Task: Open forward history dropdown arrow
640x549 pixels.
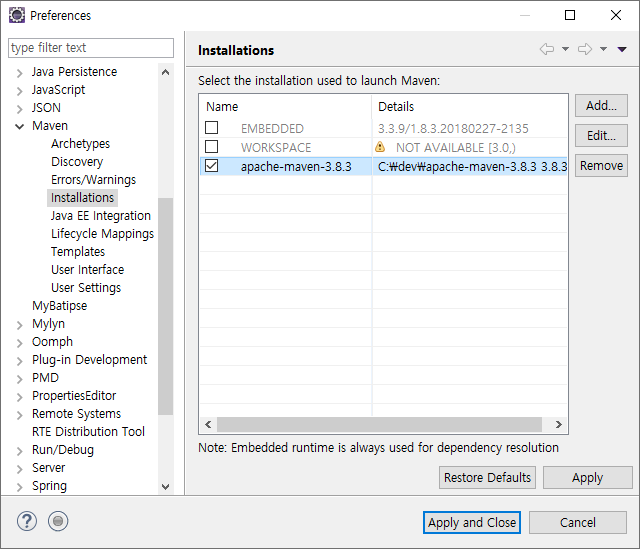Action: (x=603, y=49)
